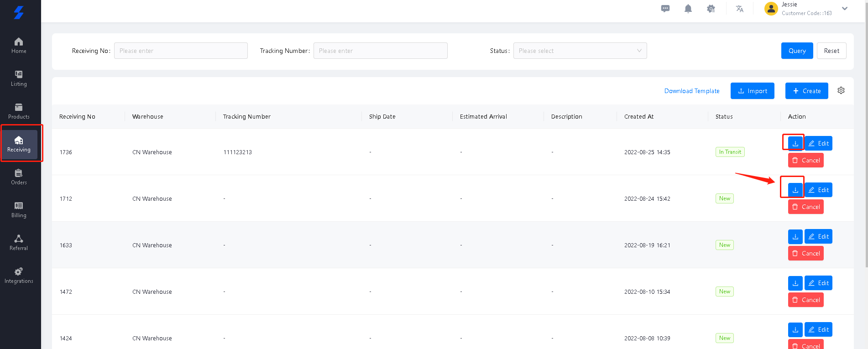Click the page vertical scrollbar
868x349 pixels.
tap(867, 134)
